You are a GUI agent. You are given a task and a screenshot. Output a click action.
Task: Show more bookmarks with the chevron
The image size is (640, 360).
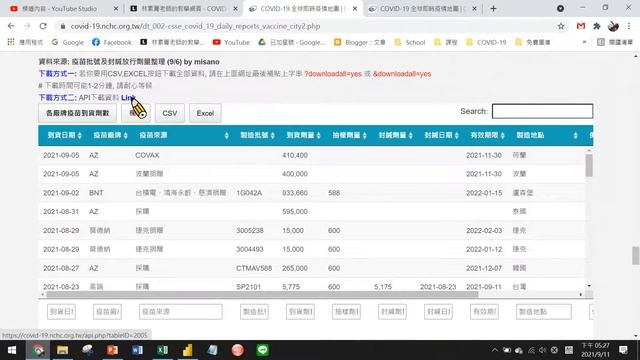pyautogui.click(x=584, y=42)
